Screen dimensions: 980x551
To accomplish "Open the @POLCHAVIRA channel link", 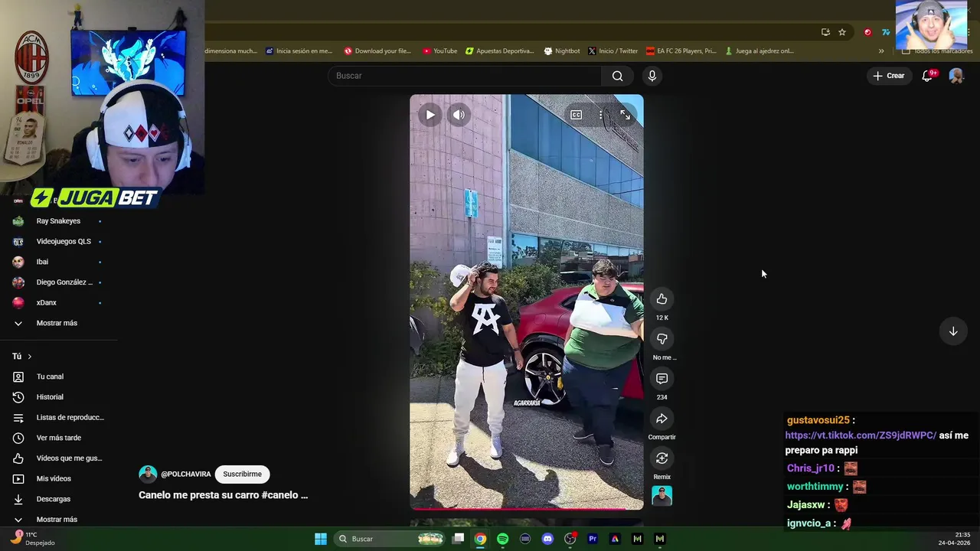I will [185, 474].
